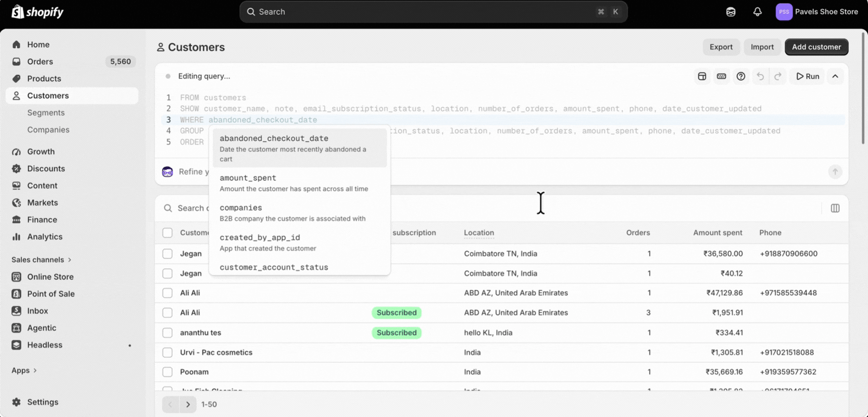
Task: Click the edit columns icon
Action: pyautogui.click(x=835, y=208)
